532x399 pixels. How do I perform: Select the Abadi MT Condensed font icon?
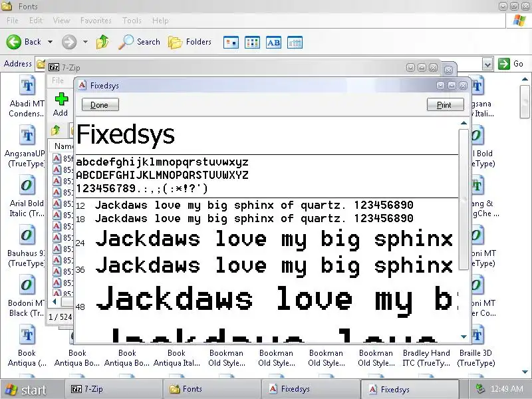coord(27,86)
